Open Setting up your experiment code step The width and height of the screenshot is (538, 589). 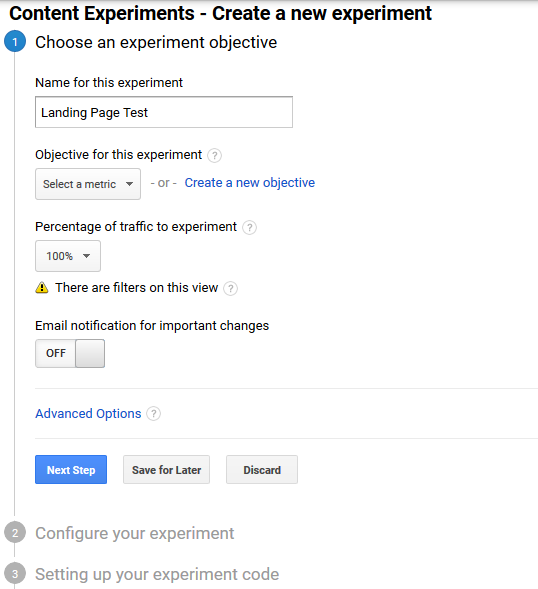click(x=157, y=574)
